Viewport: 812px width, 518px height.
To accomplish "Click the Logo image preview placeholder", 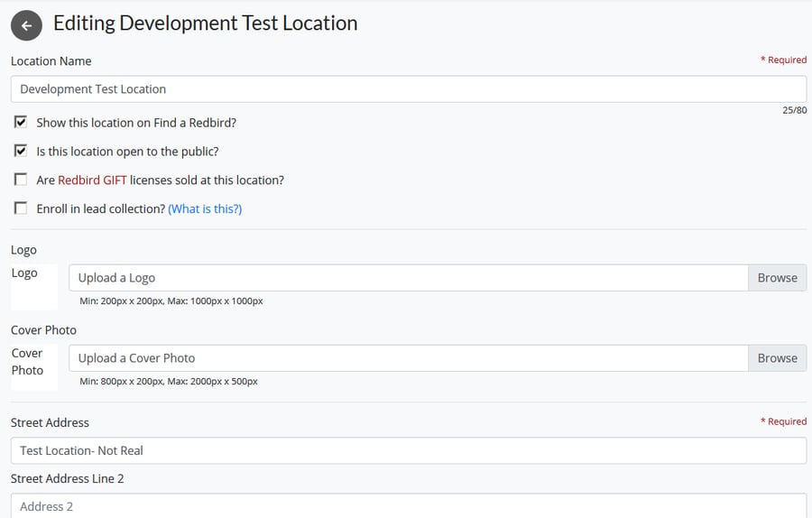I will 34,287.
